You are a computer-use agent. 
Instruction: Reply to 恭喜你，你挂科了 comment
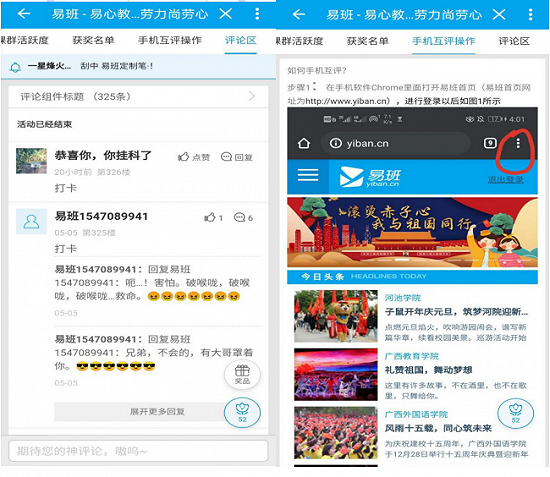[237, 157]
